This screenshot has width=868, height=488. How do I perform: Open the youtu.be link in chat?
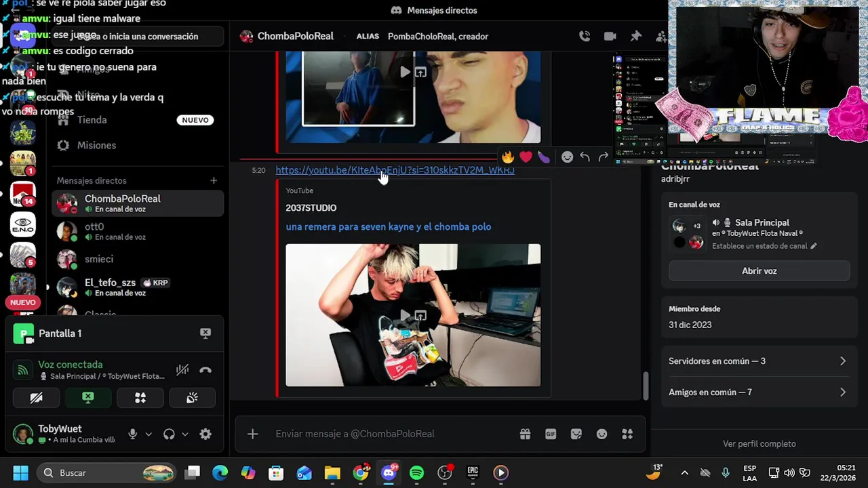[395, 170]
